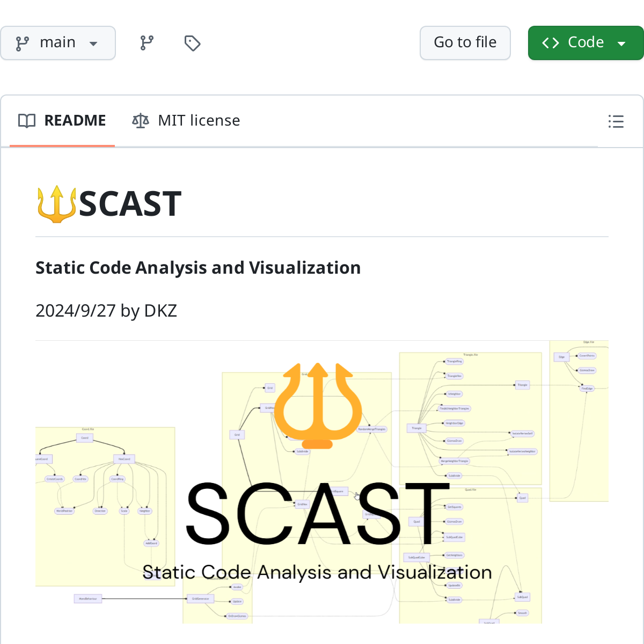Switch to the README tab
Image resolution: width=644 pixels, height=644 pixels.
(x=75, y=121)
